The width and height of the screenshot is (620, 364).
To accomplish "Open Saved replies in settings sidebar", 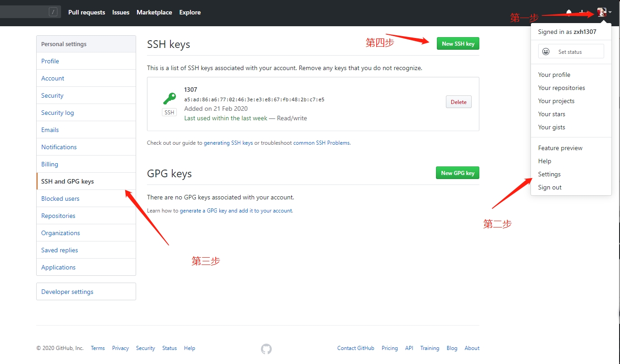I will 86,250.
